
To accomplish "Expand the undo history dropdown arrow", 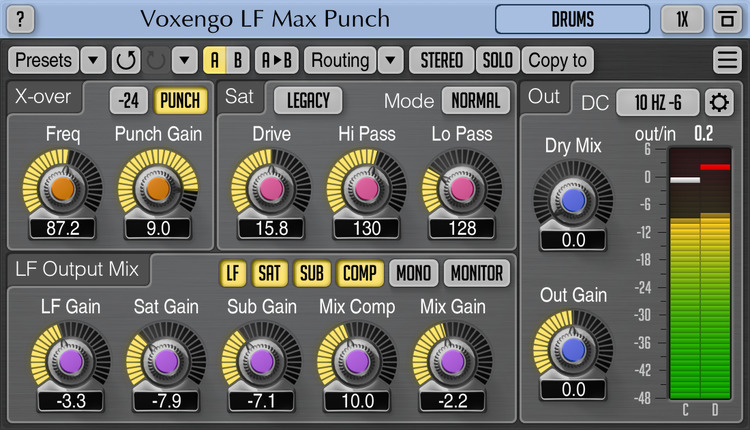I will [185, 60].
